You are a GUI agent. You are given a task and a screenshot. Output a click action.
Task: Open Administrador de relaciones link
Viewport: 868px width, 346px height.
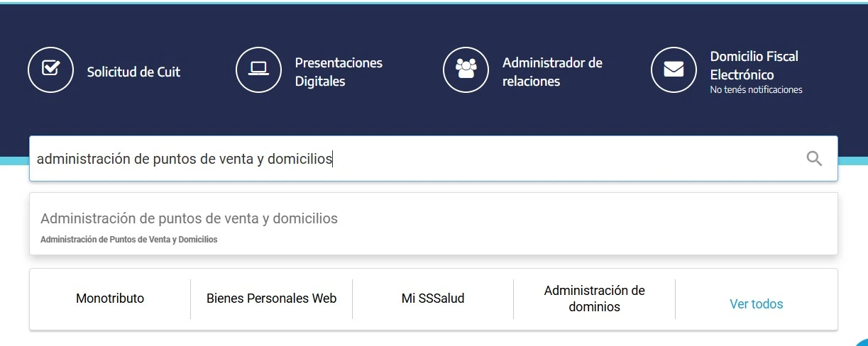coord(552,72)
